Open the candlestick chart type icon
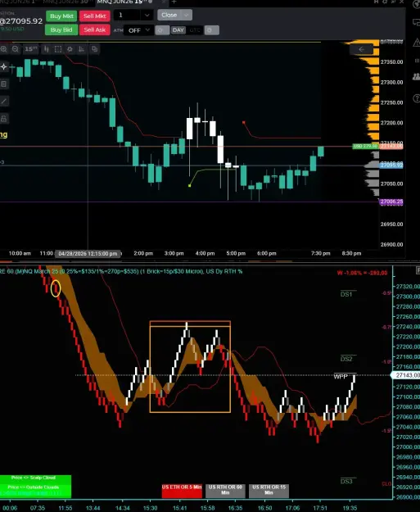Viewport: 420px width, 512px height. pos(47,49)
